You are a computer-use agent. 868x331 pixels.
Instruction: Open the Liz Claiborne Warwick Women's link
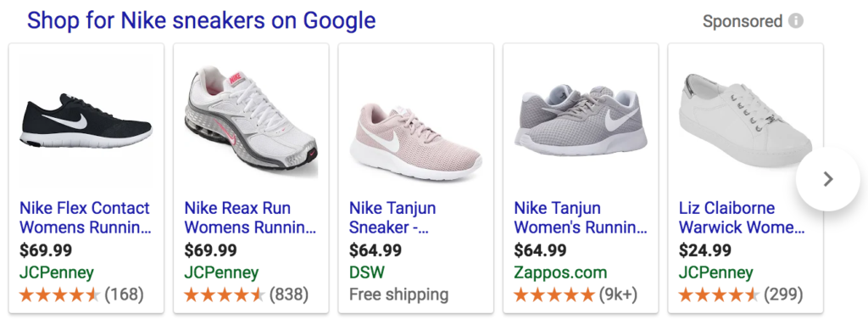tap(742, 218)
